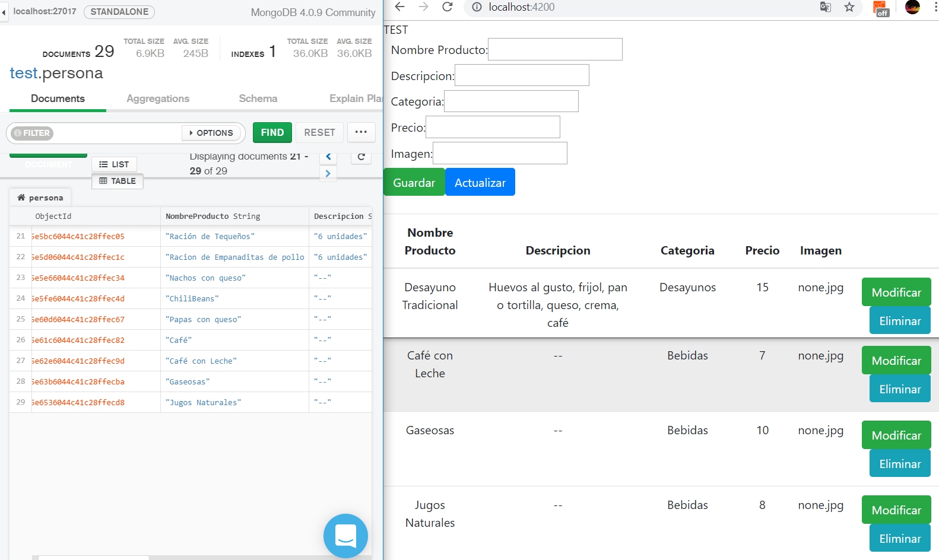The width and height of the screenshot is (939, 560).
Task: Open the Intercom chat bubble
Action: pyautogui.click(x=345, y=536)
